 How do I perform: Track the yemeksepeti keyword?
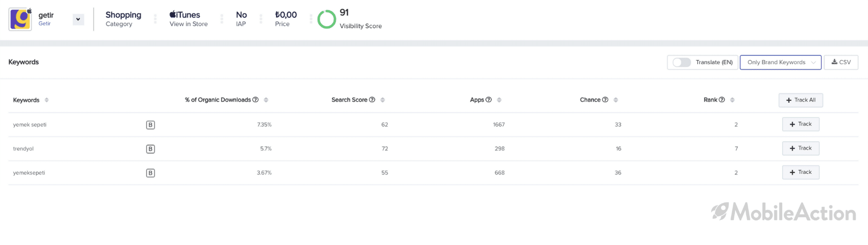click(x=800, y=172)
